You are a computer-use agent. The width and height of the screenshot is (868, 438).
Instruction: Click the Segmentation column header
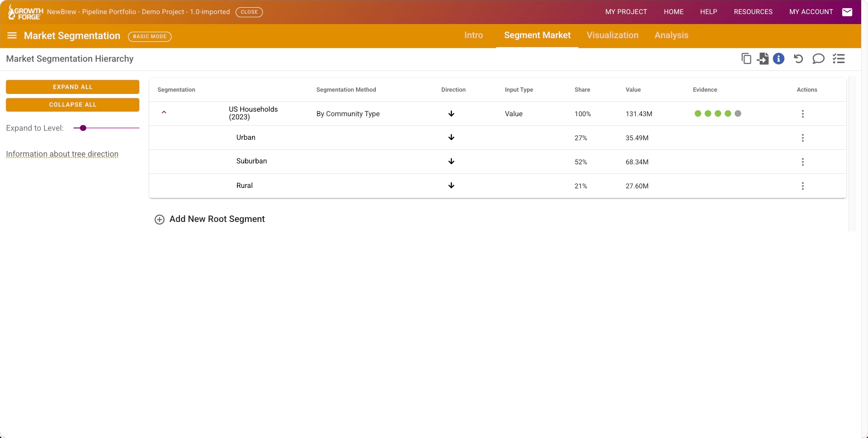(x=176, y=90)
